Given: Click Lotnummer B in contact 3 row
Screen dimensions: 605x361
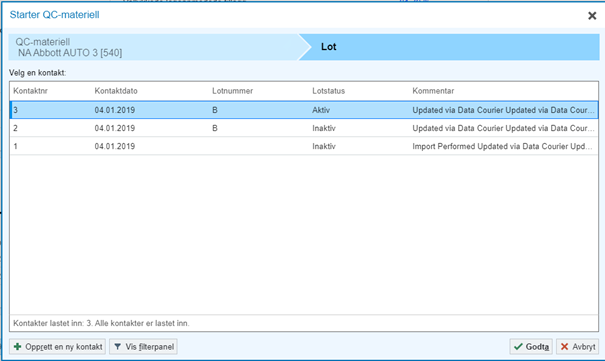Looking at the screenshot, I should tap(215, 110).
